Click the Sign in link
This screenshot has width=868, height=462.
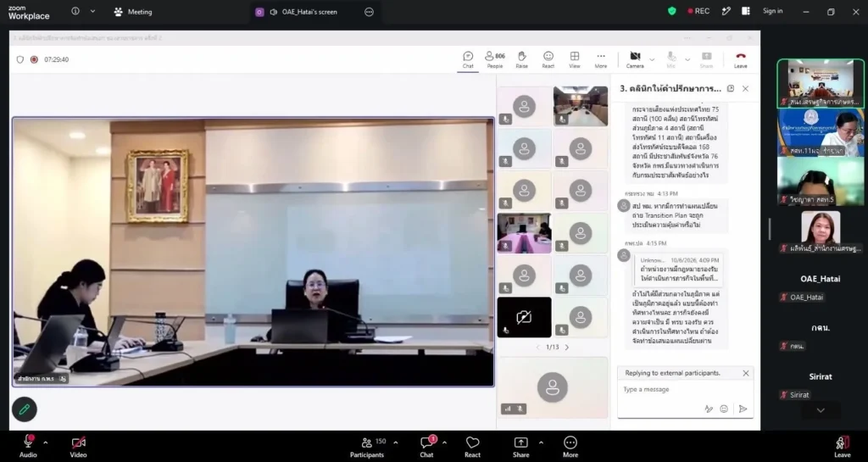click(x=773, y=11)
